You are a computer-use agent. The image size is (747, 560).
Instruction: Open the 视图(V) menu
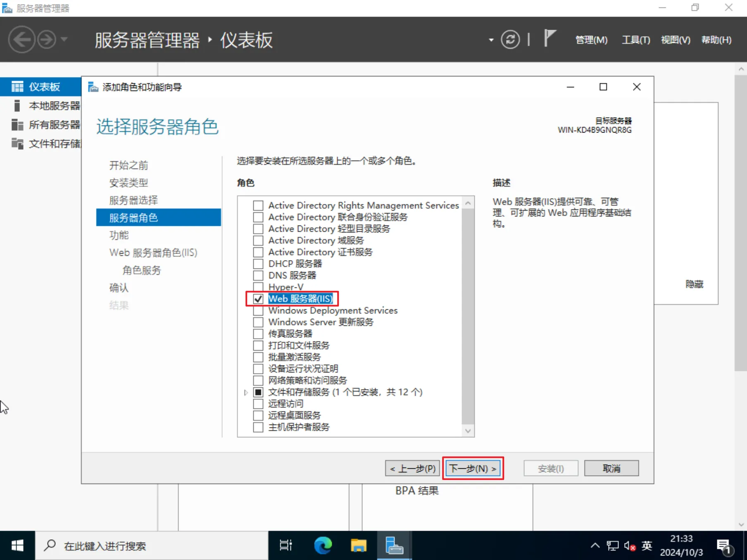[x=676, y=40]
